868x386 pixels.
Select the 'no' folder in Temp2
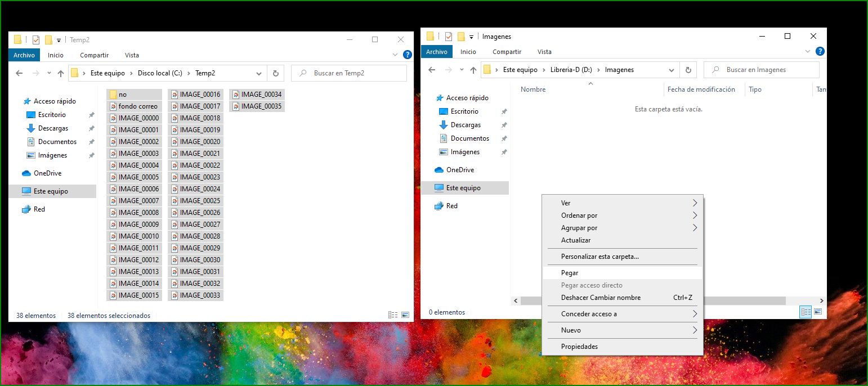click(134, 95)
